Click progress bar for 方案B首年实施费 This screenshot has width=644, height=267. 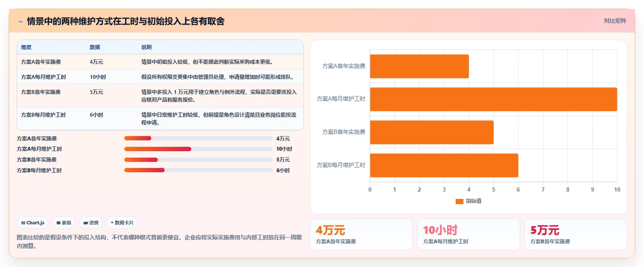click(198, 160)
